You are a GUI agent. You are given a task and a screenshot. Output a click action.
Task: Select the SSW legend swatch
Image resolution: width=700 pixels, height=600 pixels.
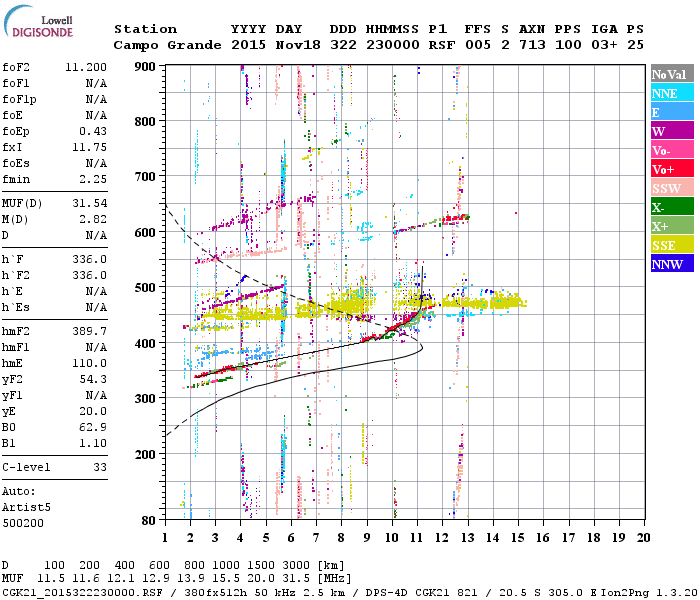pos(672,188)
